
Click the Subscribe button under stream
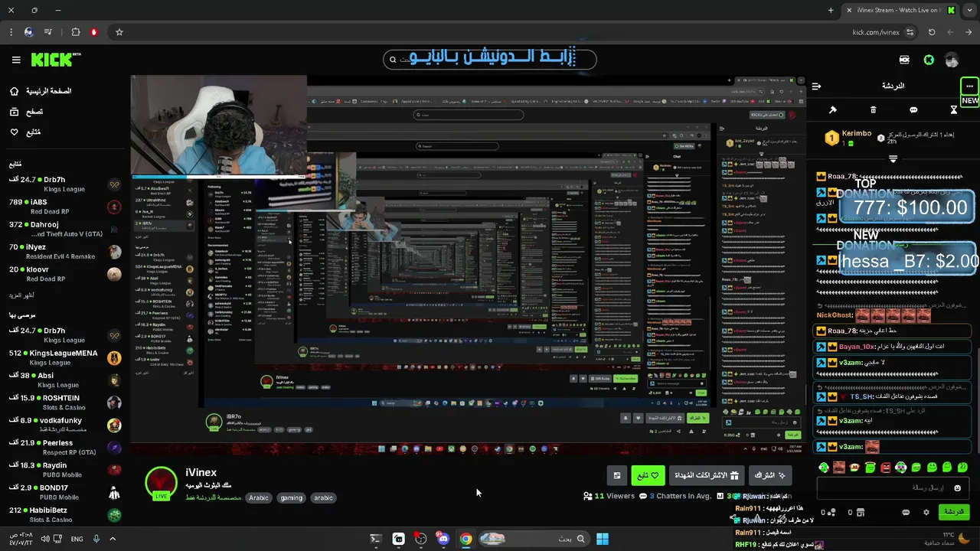click(769, 475)
